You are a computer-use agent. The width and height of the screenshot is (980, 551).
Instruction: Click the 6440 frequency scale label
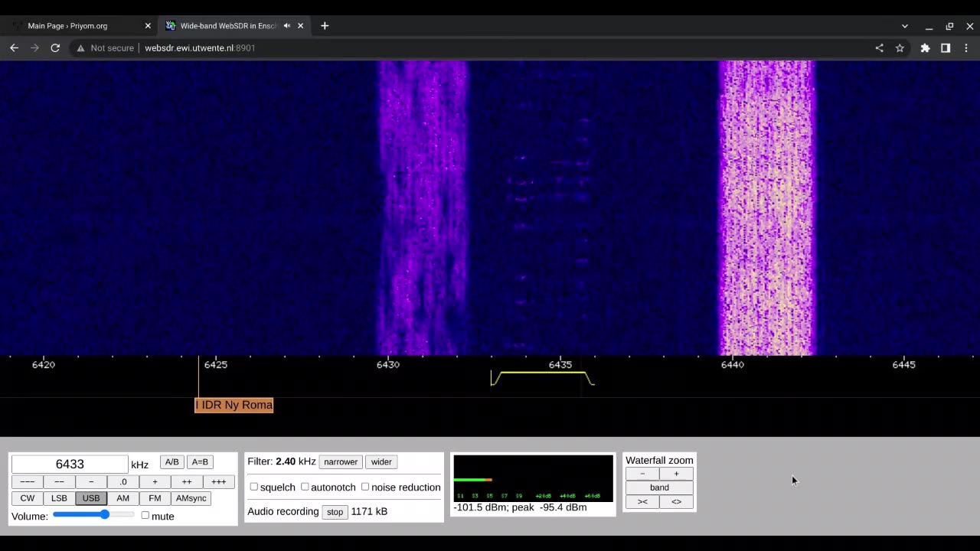[733, 364]
